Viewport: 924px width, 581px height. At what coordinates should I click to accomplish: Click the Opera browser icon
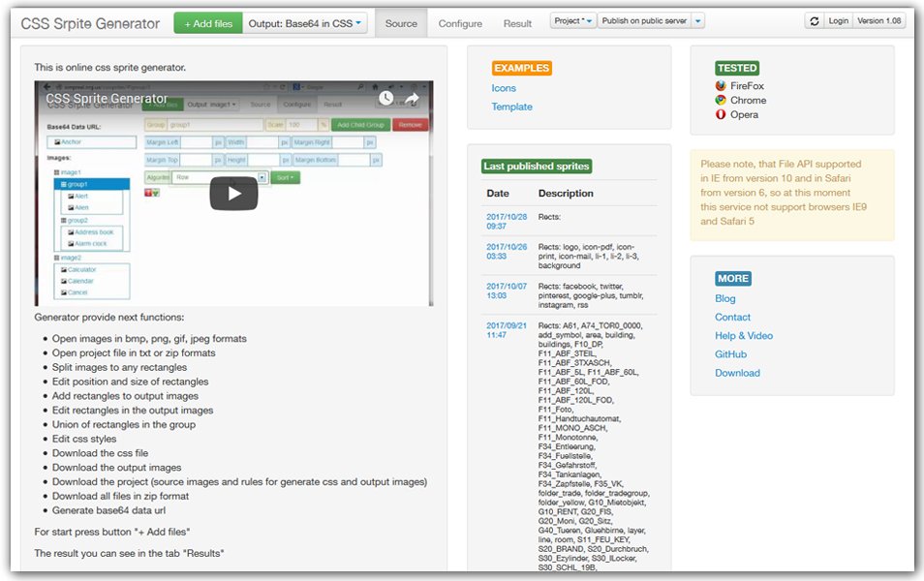pos(721,114)
